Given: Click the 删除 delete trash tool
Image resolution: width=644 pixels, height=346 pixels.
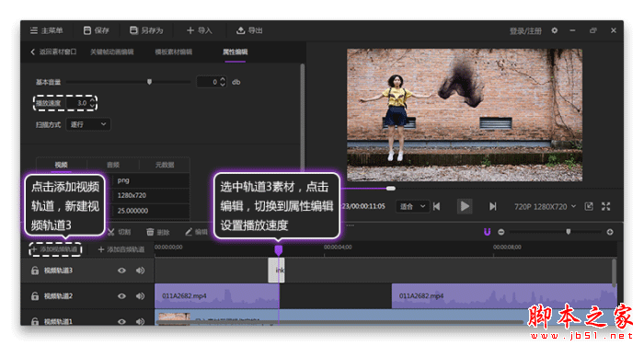Looking at the screenshot, I should (x=158, y=232).
